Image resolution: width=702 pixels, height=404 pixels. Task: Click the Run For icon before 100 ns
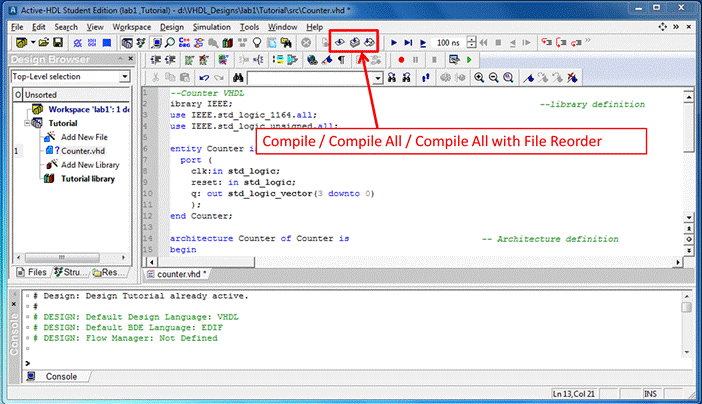[423, 43]
